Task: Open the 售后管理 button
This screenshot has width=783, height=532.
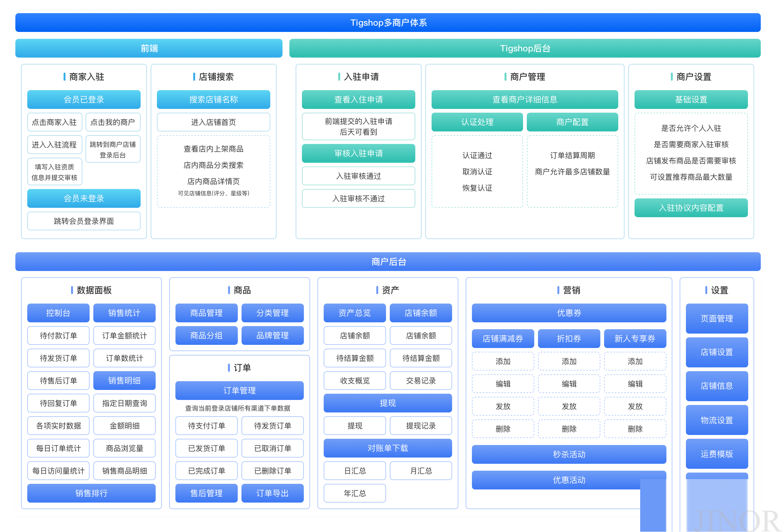Action: pos(206,493)
